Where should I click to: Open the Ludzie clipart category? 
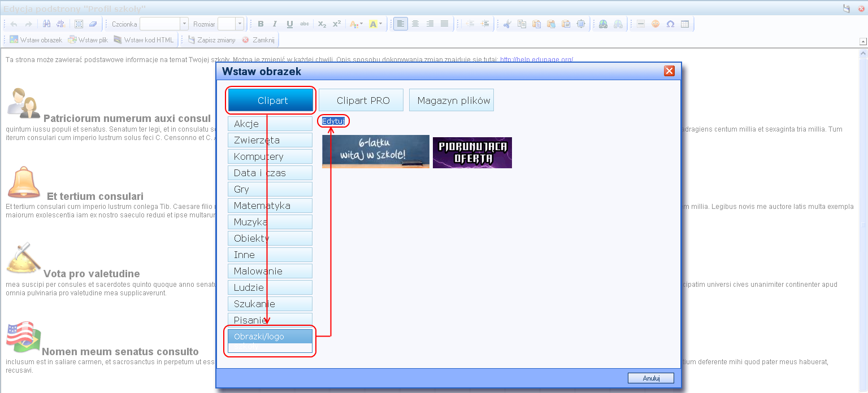click(x=270, y=287)
